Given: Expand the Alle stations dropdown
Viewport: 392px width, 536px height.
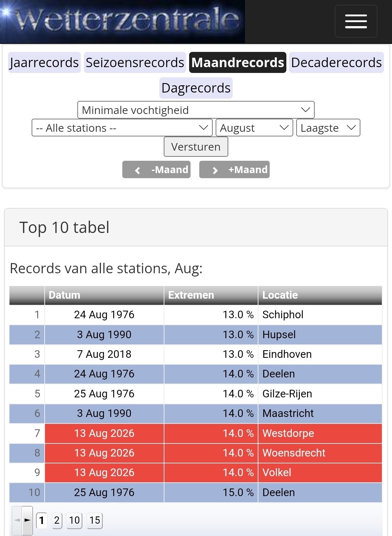Looking at the screenshot, I should [122, 128].
